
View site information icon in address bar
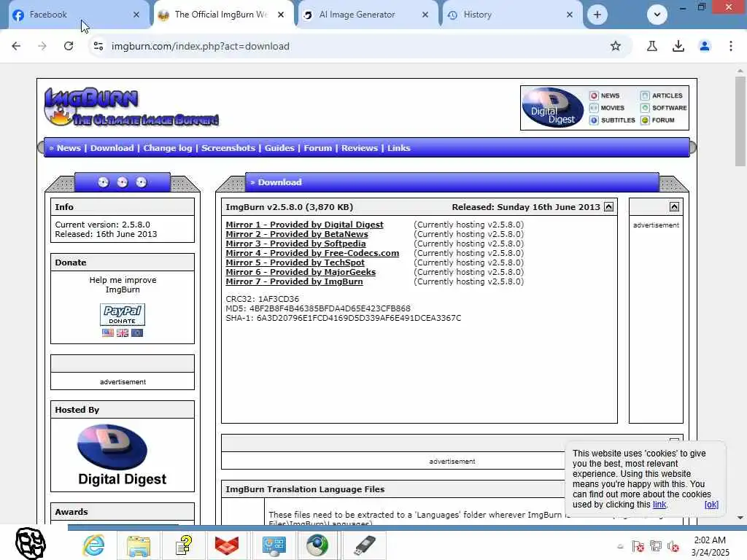[98, 46]
